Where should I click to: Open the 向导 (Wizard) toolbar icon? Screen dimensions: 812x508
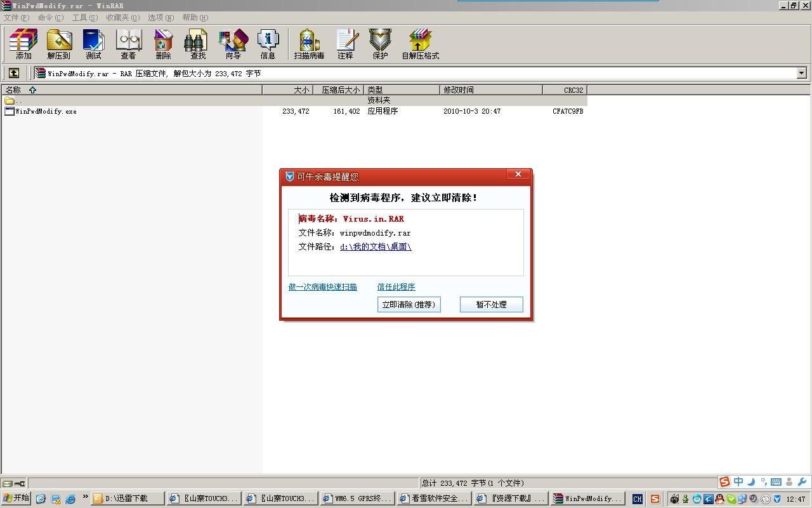coord(233,44)
